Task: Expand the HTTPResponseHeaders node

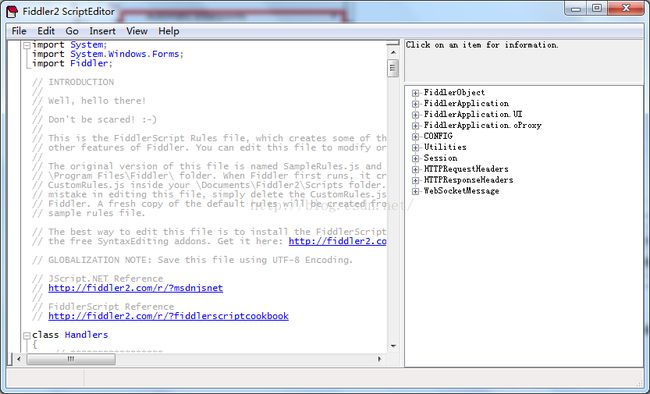Action: (415, 180)
